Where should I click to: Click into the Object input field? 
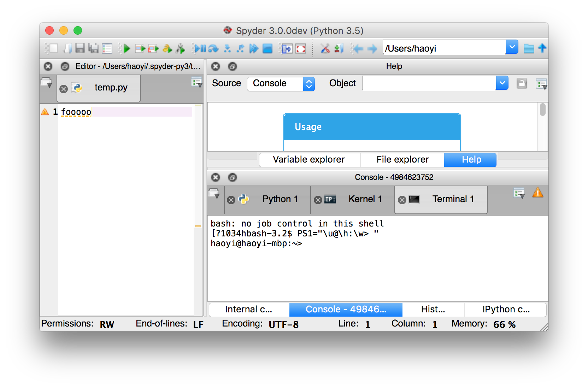coord(429,83)
